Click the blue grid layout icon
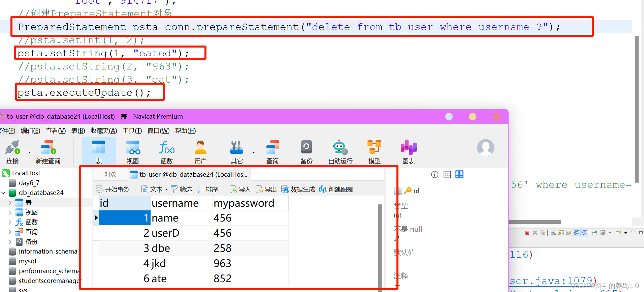Screen dimensions: 644x292 (459, 174)
